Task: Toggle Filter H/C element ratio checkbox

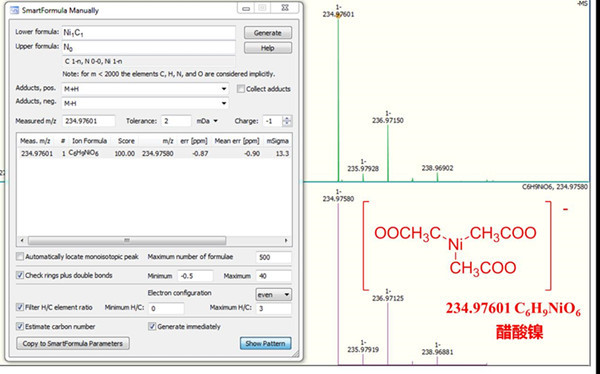Action: 20,307
